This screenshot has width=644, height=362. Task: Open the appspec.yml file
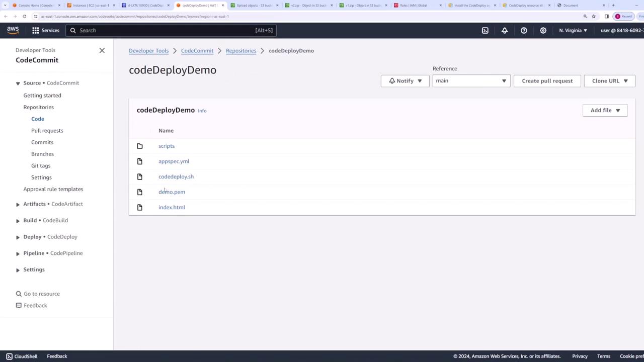pyautogui.click(x=174, y=161)
